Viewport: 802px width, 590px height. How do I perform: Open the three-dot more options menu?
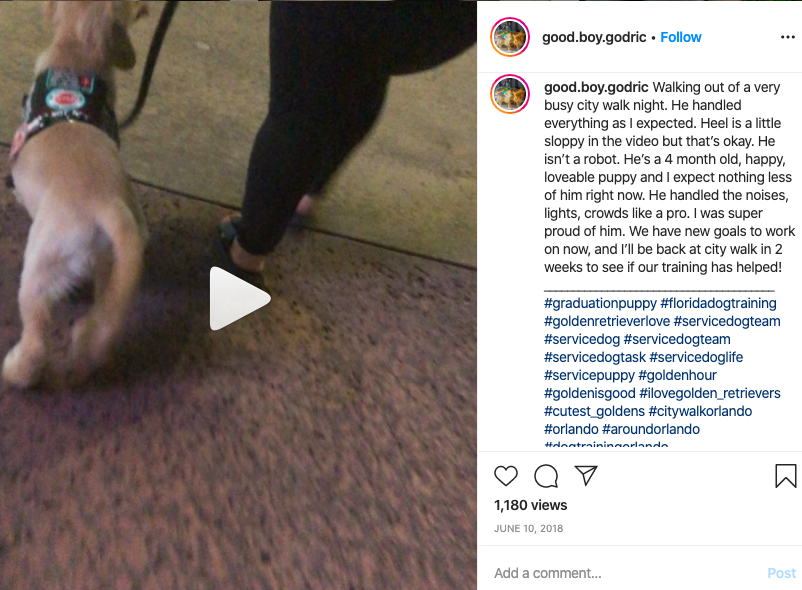click(788, 37)
